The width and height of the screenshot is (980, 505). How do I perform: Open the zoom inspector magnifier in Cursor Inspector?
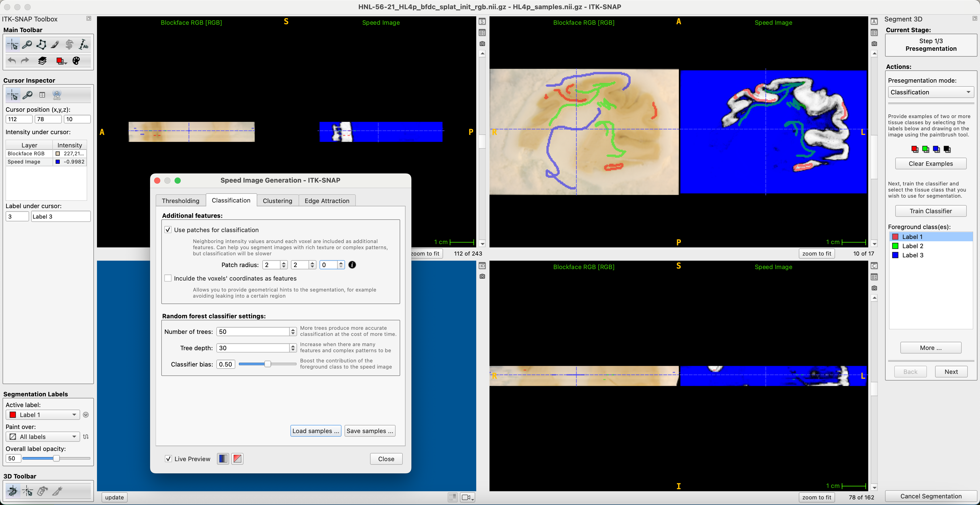[27, 95]
